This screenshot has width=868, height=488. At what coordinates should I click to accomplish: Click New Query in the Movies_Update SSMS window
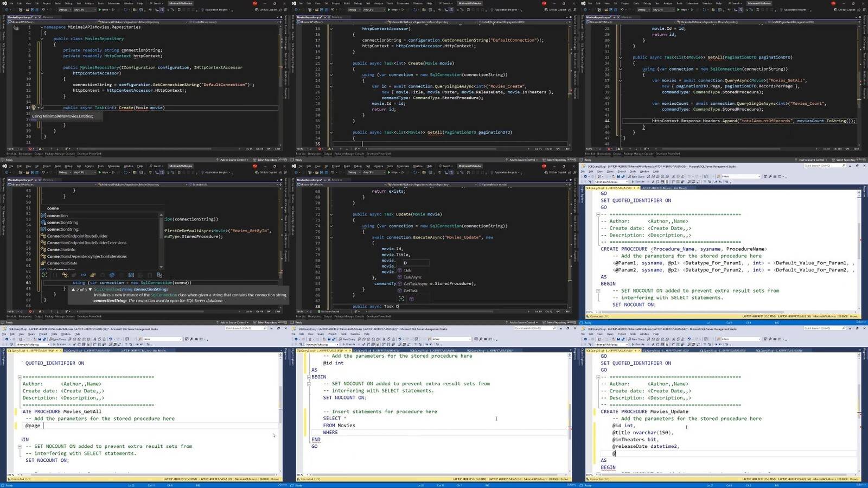(636, 339)
